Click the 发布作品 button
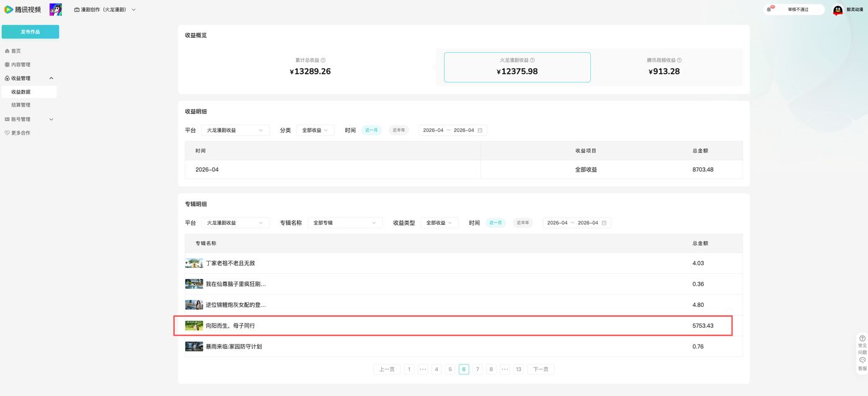The image size is (868, 396). [30, 32]
